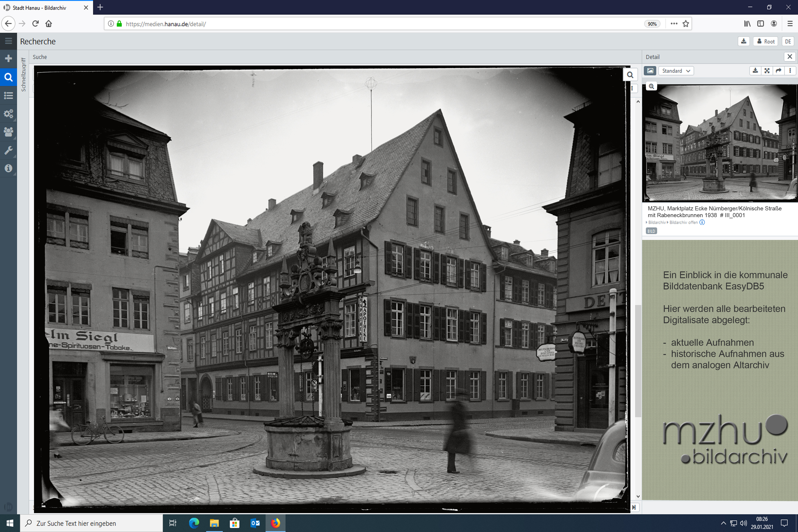798x532 pixels.
Task: Close the Detail panel
Action: point(790,57)
